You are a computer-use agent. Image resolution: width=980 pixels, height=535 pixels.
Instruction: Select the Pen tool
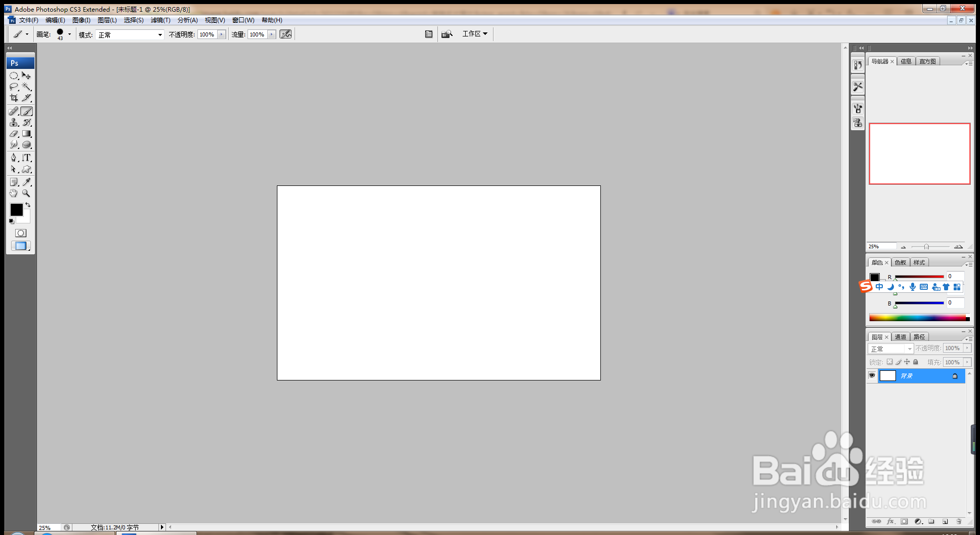tap(14, 158)
